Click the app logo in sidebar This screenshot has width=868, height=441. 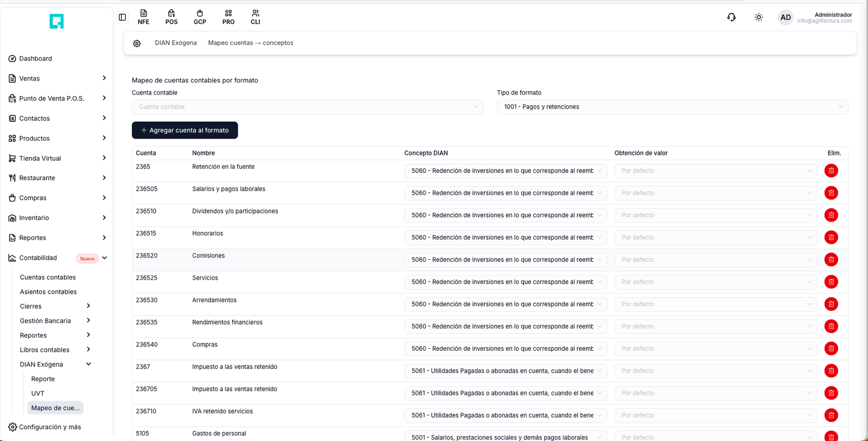coord(56,21)
